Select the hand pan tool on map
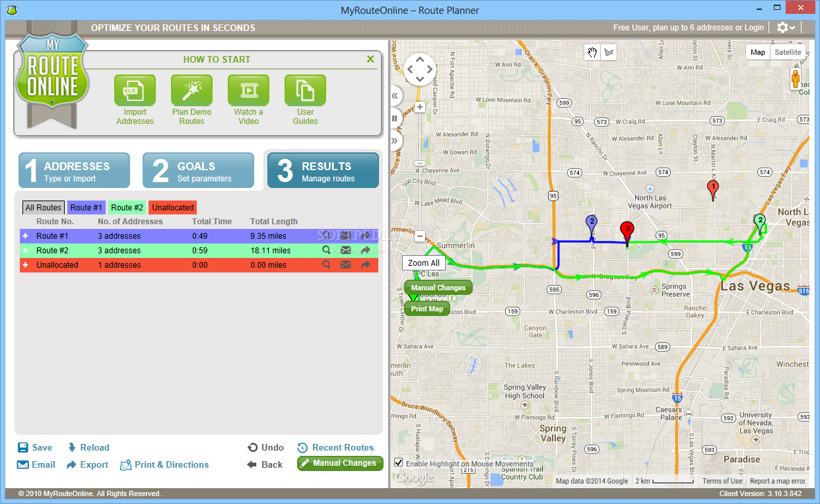Screen dimensions: 820x504 pyautogui.click(x=592, y=53)
